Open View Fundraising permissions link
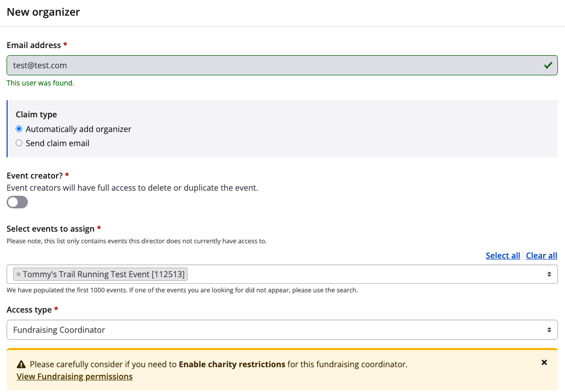 (74, 376)
